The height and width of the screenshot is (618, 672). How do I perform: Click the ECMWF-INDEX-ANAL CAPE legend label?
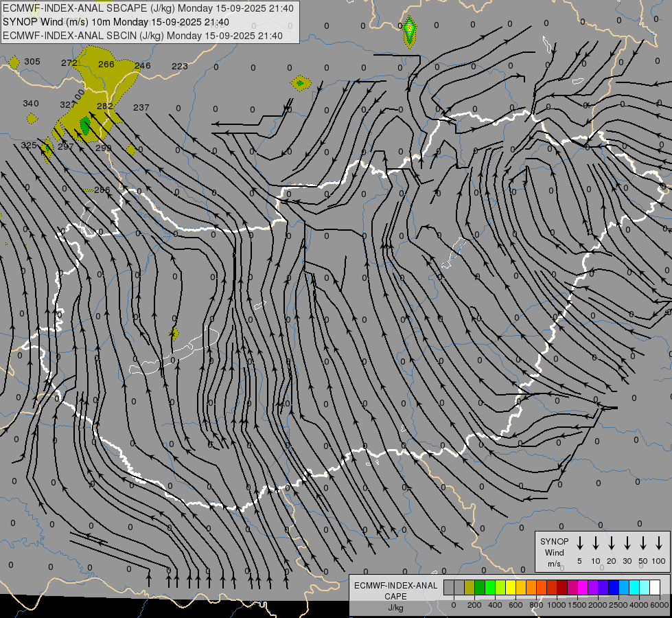[395, 591]
